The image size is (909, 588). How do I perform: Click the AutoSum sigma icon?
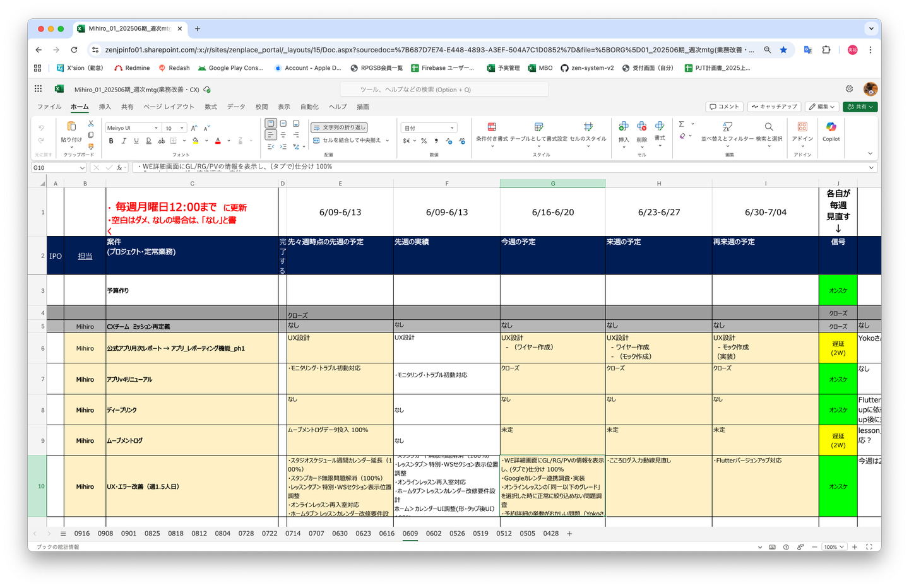pyautogui.click(x=682, y=124)
